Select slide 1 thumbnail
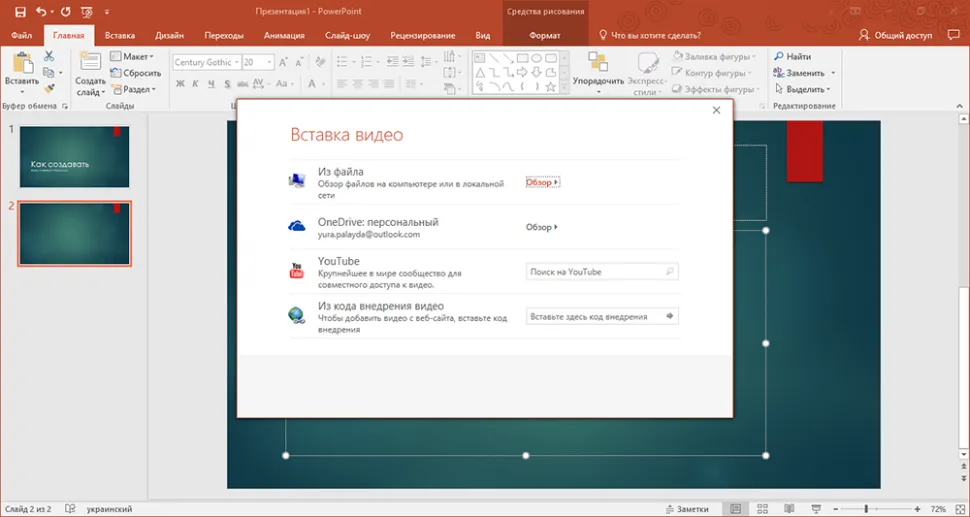The height and width of the screenshot is (517, 970). click(74, 156)
